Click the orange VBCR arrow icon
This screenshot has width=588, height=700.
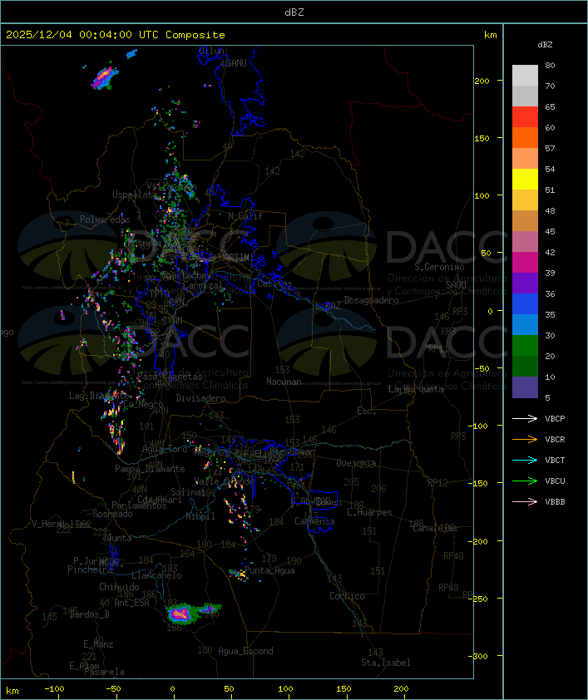(525, 439)
